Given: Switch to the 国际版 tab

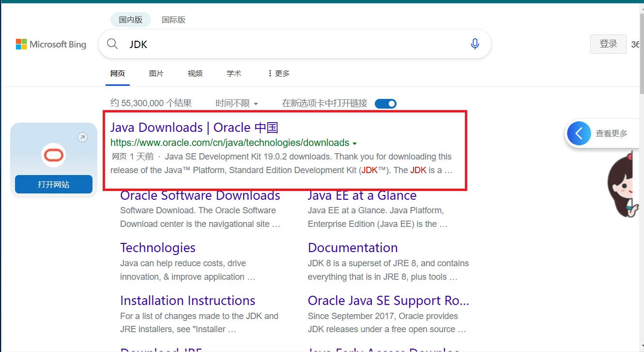Looking at the screenshot, I should tap(174, 20).
